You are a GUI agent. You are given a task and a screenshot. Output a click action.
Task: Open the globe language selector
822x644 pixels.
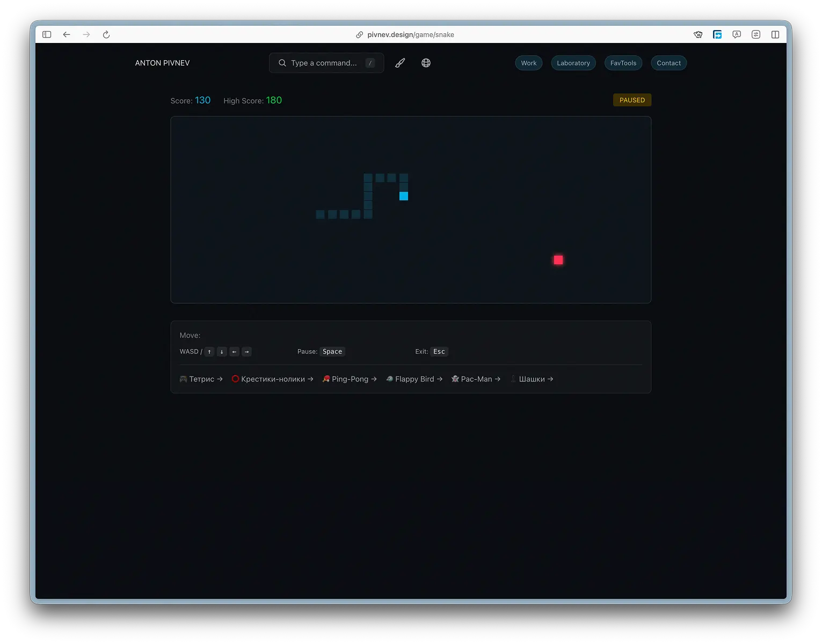point(426,63)
